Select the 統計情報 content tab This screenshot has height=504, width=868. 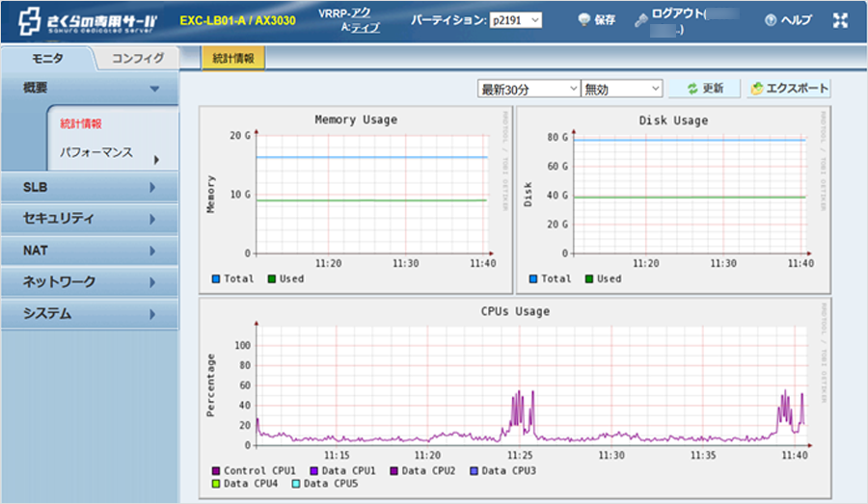[232, 59]
